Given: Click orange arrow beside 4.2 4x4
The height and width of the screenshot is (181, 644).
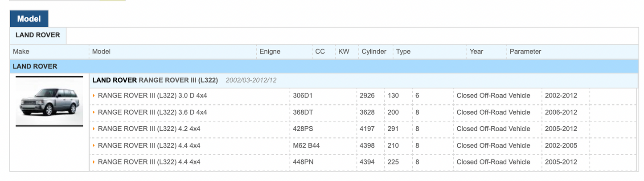Looking at the screenshot, I should 94,129.
